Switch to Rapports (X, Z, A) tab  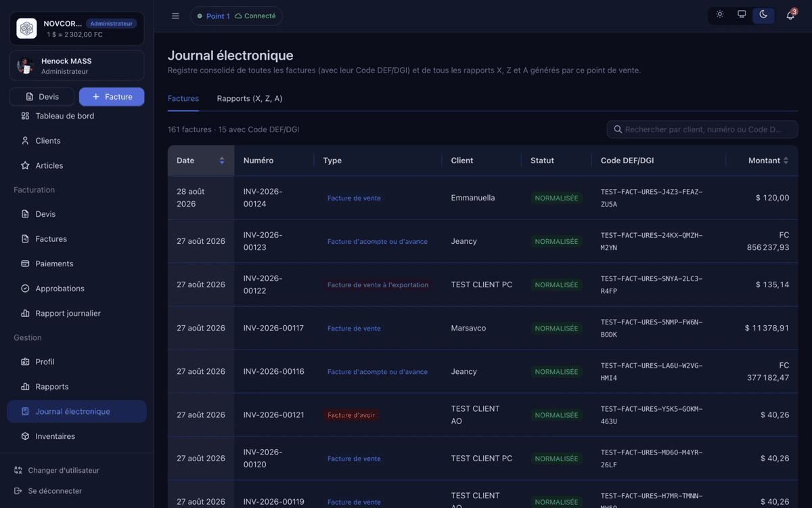click(250, 98)
